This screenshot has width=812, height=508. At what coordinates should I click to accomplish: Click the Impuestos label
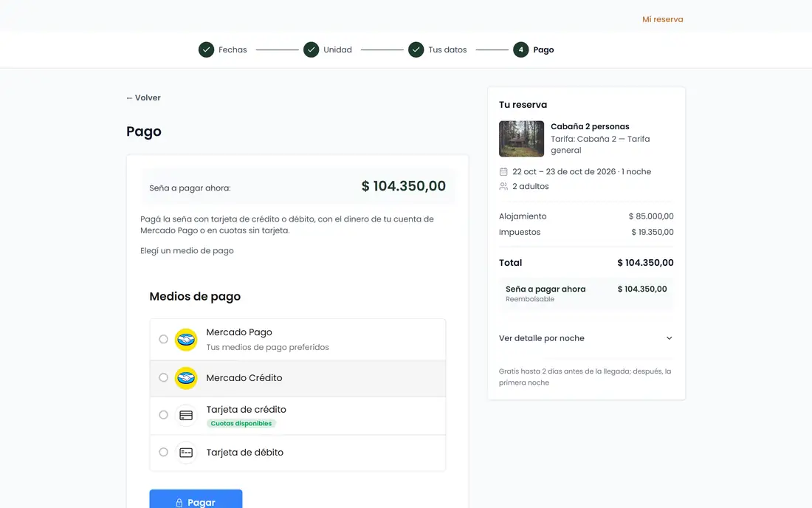point(520,233)
